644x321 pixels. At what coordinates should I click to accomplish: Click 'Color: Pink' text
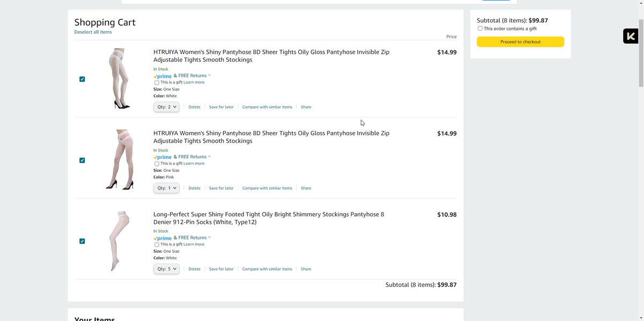click(164, 177)
